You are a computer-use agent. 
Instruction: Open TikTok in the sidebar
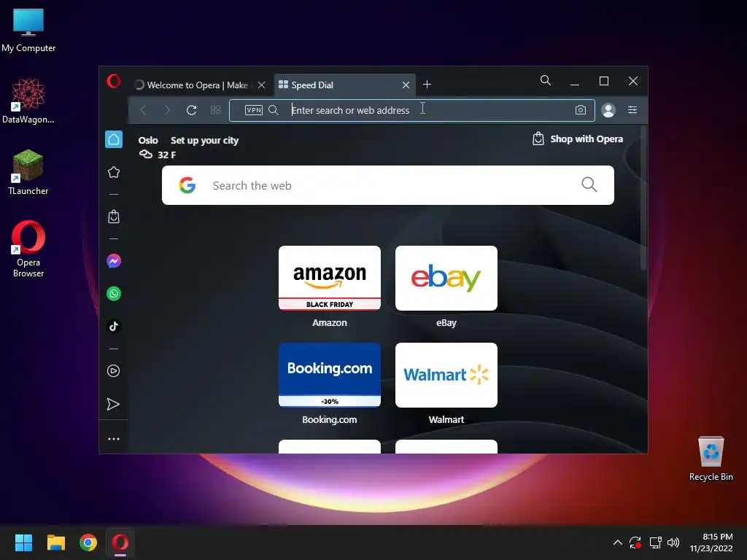tap(114, 326)
